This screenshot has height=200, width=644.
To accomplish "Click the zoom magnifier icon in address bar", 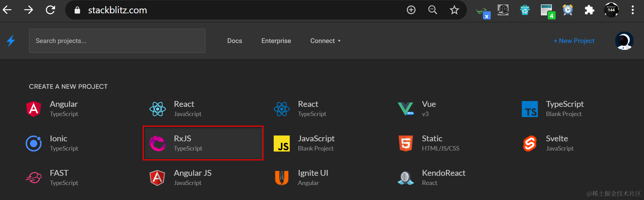I will tap(433, 10).
